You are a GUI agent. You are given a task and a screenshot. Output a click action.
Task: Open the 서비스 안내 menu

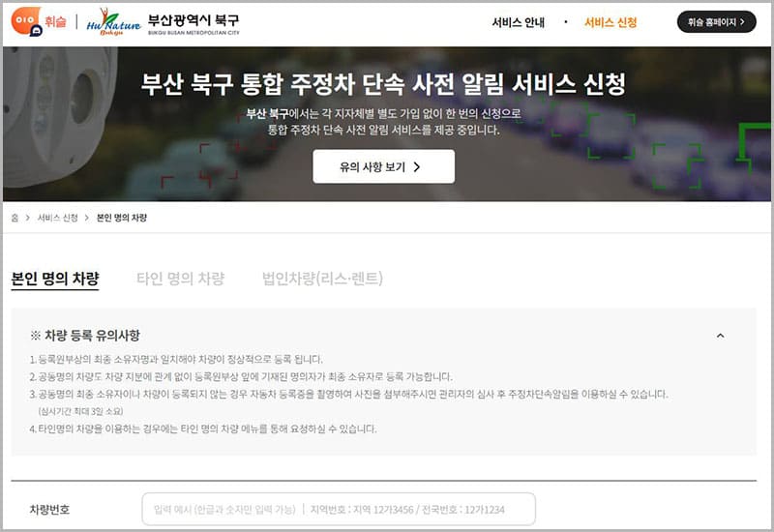point(518,22)
